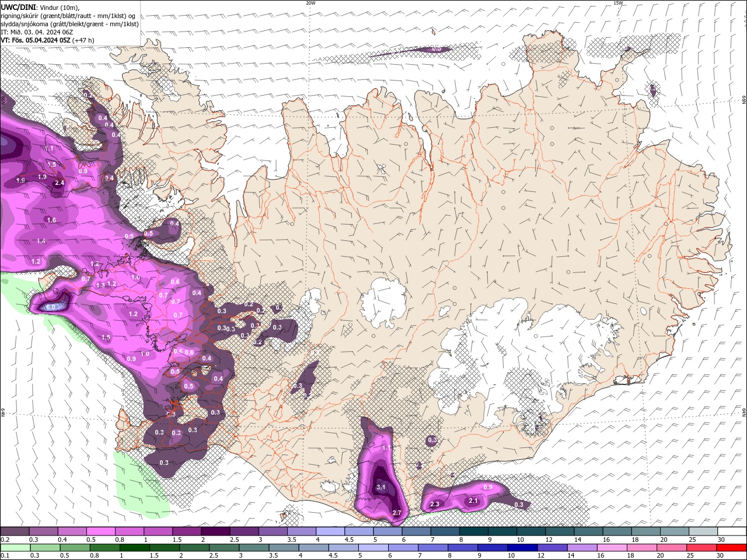Click the 'slydda/snjókoma' snow description line

pyautogui.click(x=69, y=24)
